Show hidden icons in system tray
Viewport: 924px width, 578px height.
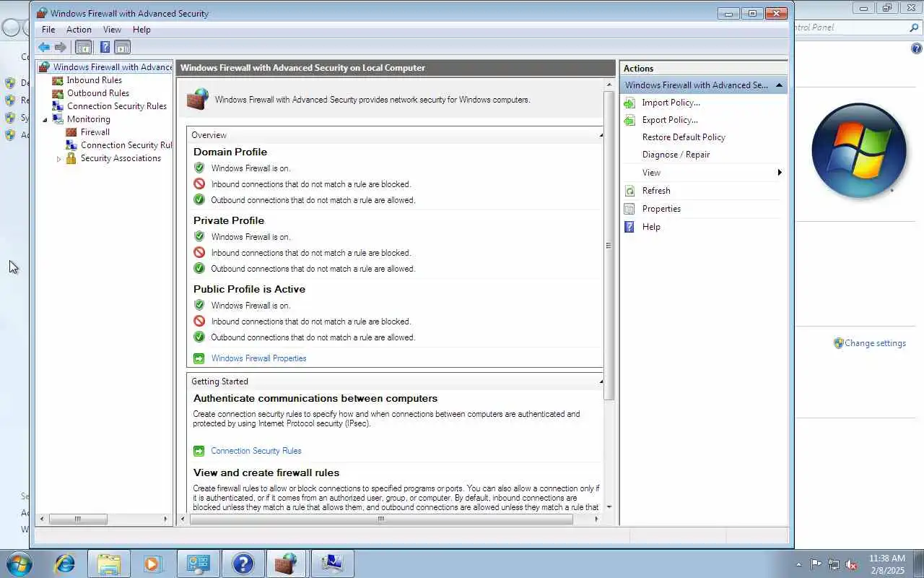point(798,564)
